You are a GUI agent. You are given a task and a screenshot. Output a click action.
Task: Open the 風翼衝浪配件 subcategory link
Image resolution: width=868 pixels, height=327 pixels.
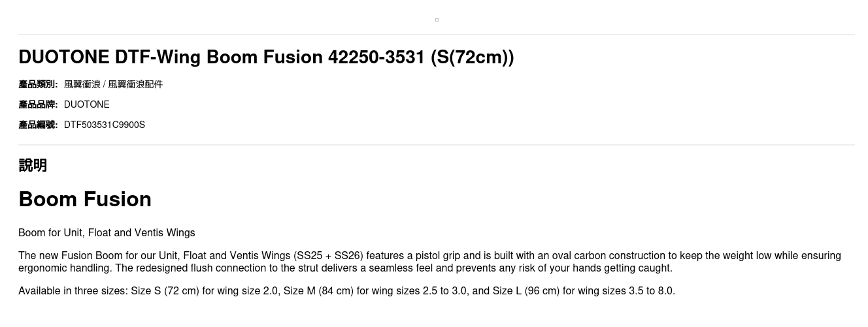(x=135, y=84)
